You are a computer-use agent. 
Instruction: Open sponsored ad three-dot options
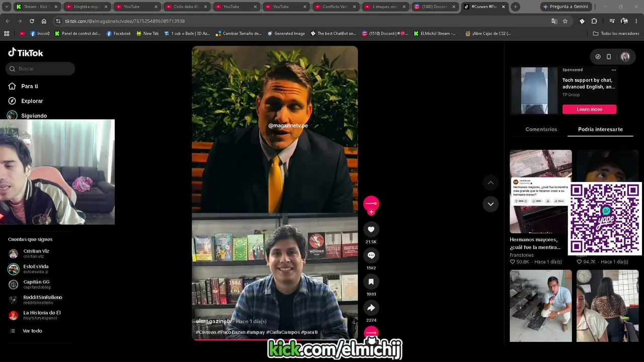click(614, 70)
